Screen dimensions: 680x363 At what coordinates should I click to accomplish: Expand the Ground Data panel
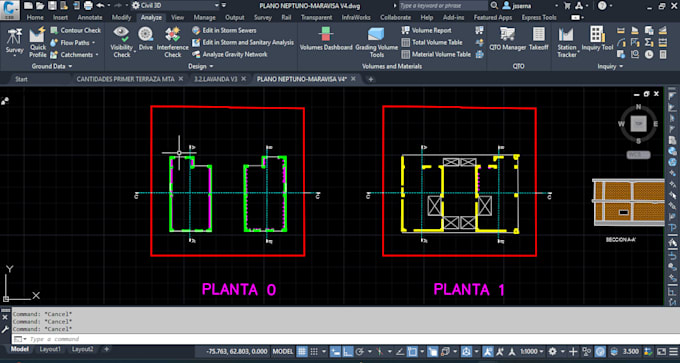pos(52,66)
